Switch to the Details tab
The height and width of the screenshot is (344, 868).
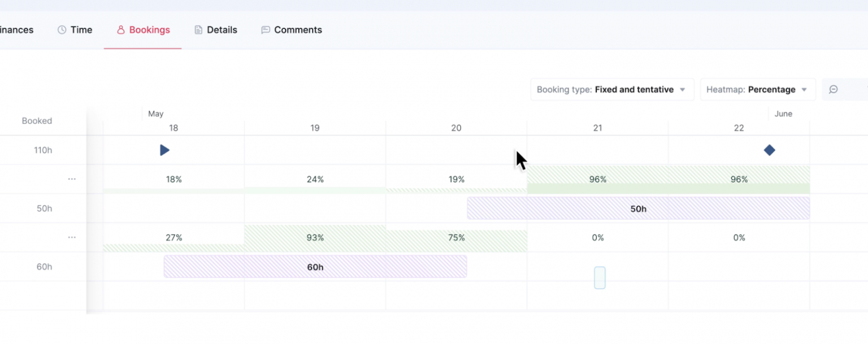pos(216,29)
